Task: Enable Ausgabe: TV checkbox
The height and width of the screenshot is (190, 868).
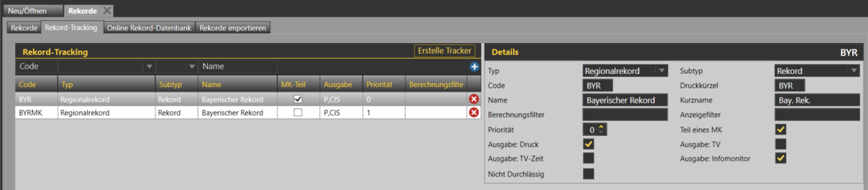Action: (x=780, y=144)
